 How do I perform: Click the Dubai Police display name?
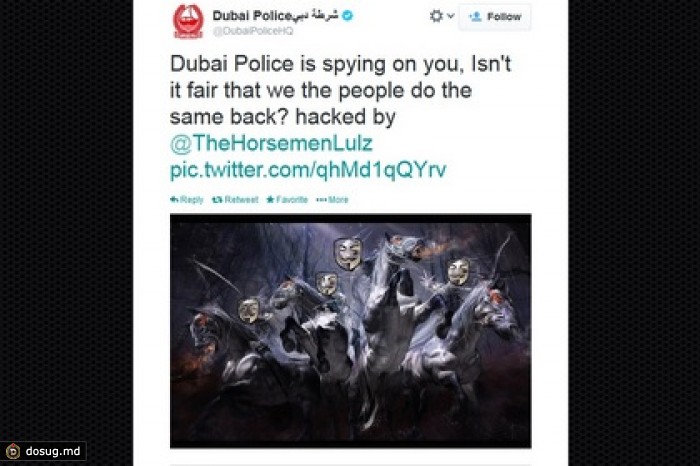(x=275, y=16)
